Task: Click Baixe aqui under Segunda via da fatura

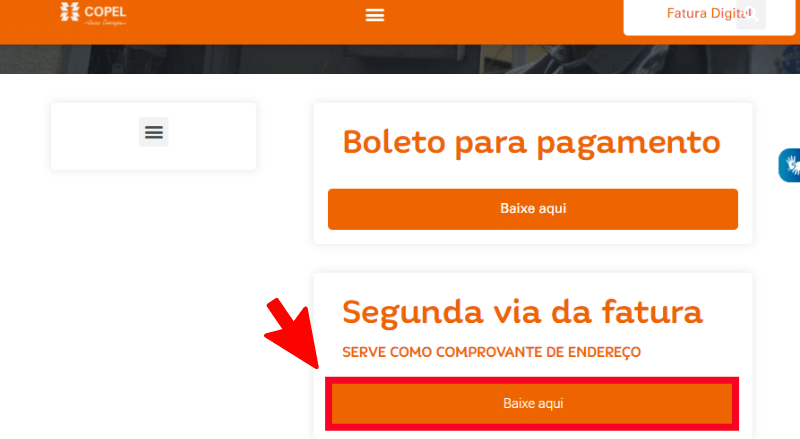Action: (533, 403)
